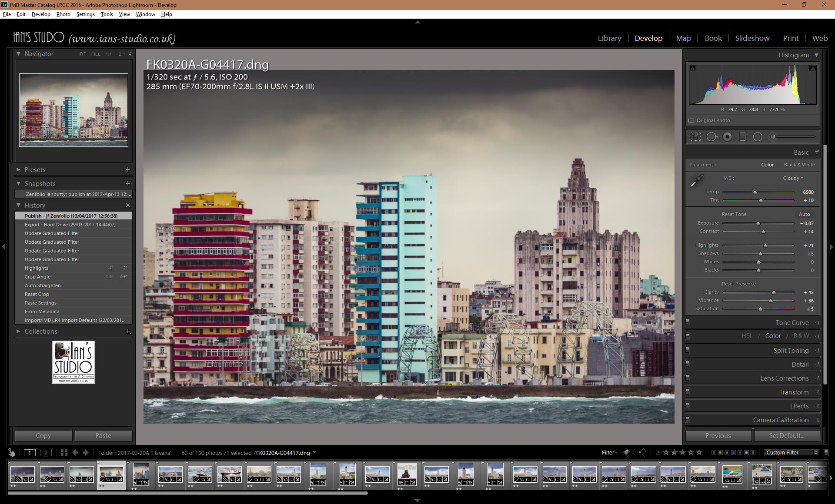
Task: Select the Crop Overlay tool
Action: [x=695, y=137]
